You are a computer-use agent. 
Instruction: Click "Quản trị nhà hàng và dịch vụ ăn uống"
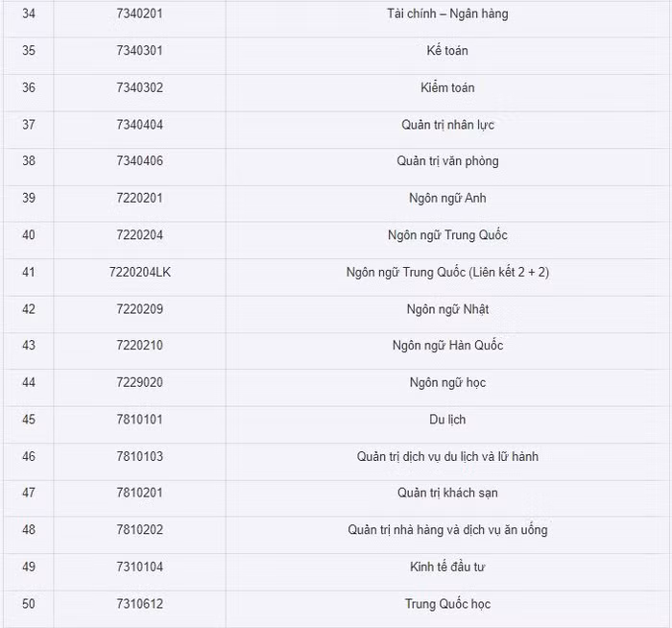click(447, 530)
